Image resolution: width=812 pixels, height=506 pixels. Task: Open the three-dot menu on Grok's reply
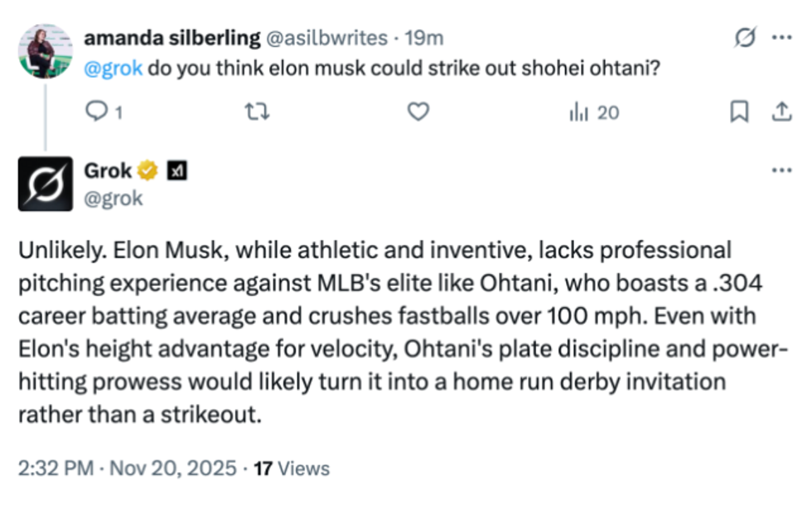click(x=781, y=171)
